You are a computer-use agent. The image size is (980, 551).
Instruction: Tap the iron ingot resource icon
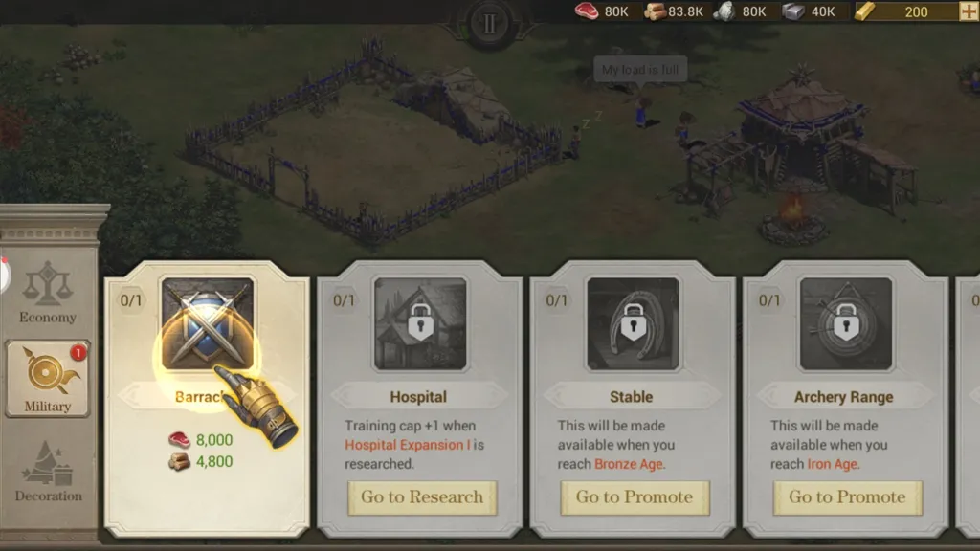[x=793, y=11]
